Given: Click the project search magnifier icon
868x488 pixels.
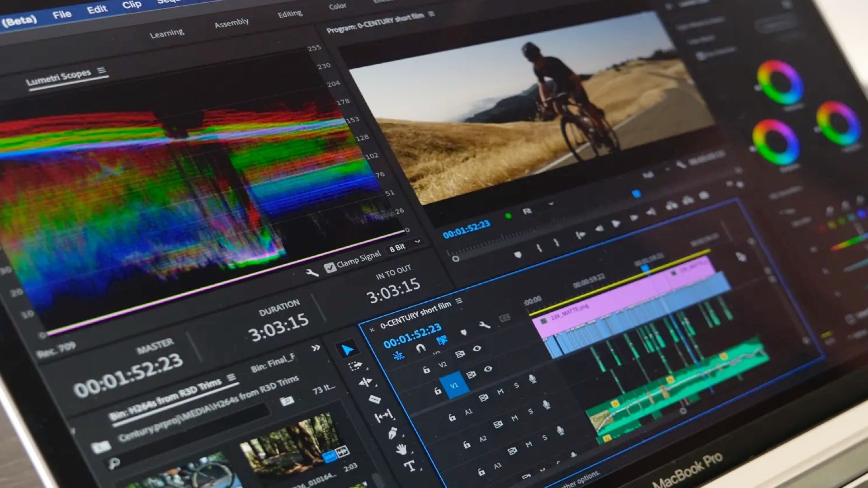Looking at the screenshot, I should tap(114, 463).
